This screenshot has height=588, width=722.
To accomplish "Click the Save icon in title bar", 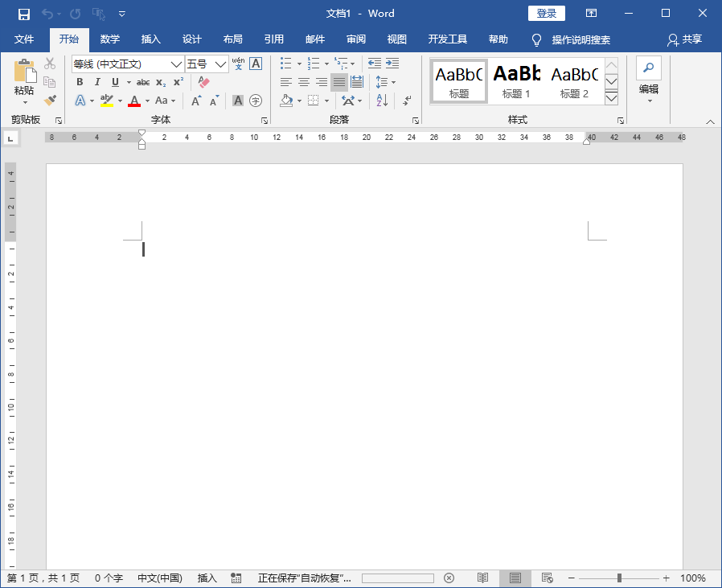I will [x=24, y=14].
